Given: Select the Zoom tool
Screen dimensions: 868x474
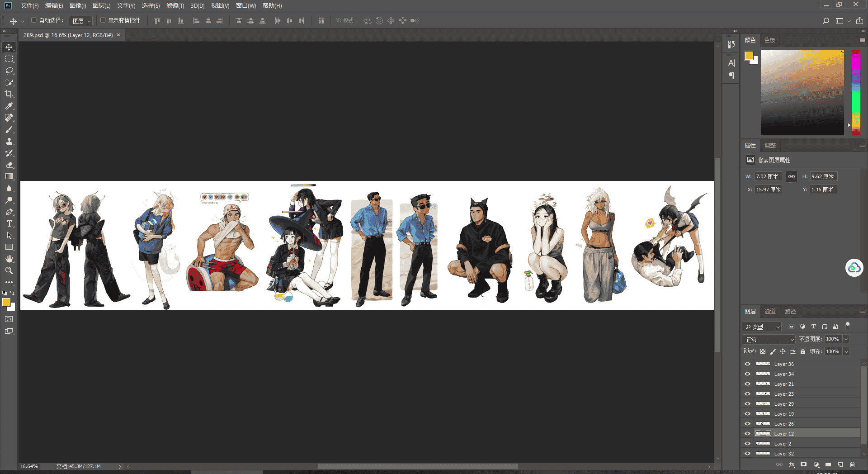Looking at the screenshot, I should click(x=9, y=270).
